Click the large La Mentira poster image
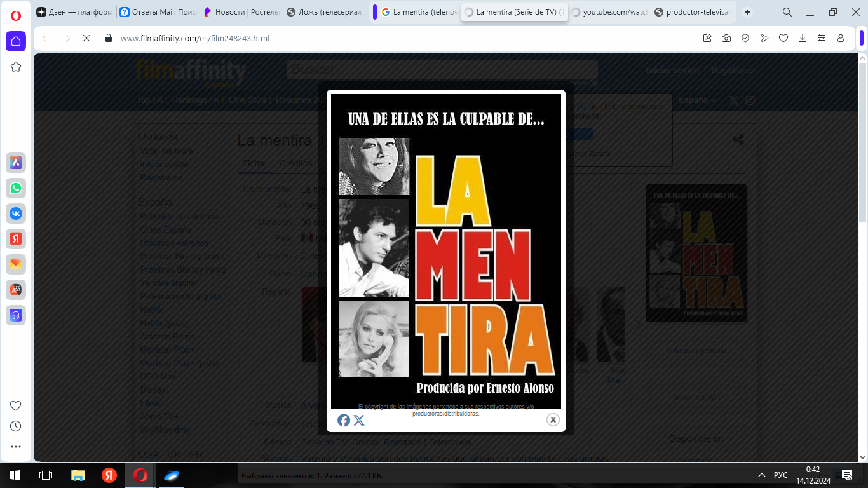Screen dimensions: 868x488 (x=446, y=252)
